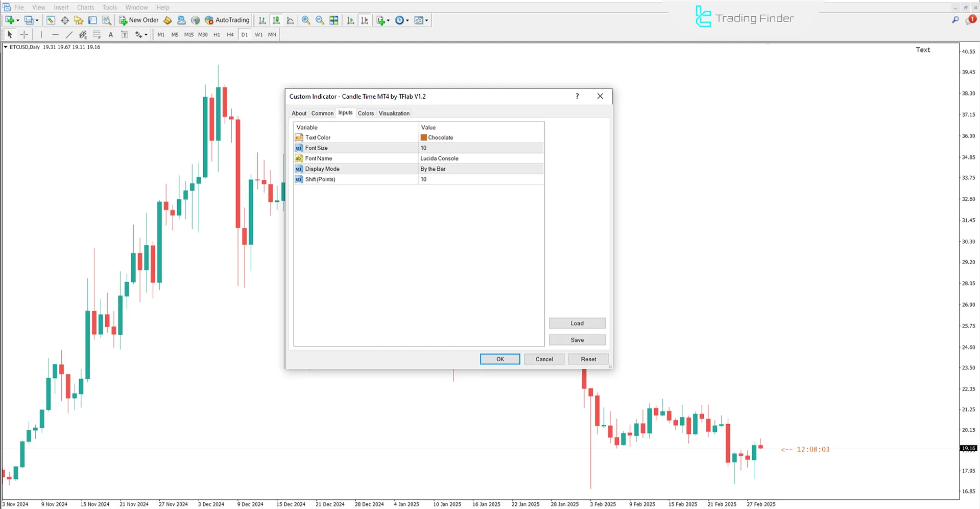This screenshot has height=509, width=980.
Task: Toggle the chart shift feature
Action: pos(365,20)
